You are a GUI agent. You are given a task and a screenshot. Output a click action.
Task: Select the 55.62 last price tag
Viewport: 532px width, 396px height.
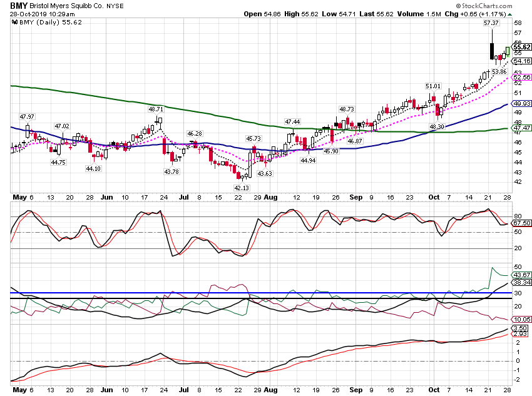521,47
